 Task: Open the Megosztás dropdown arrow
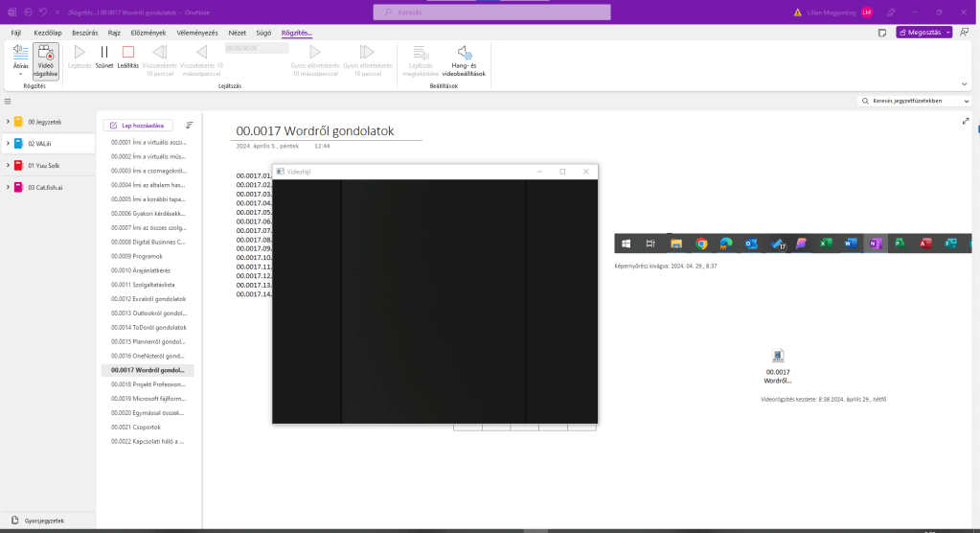[947, 32]
